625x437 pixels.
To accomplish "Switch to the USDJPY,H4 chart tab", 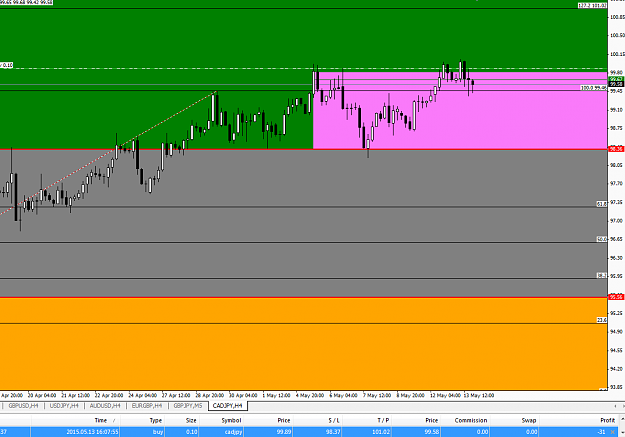I will click(x=64, y=406).
